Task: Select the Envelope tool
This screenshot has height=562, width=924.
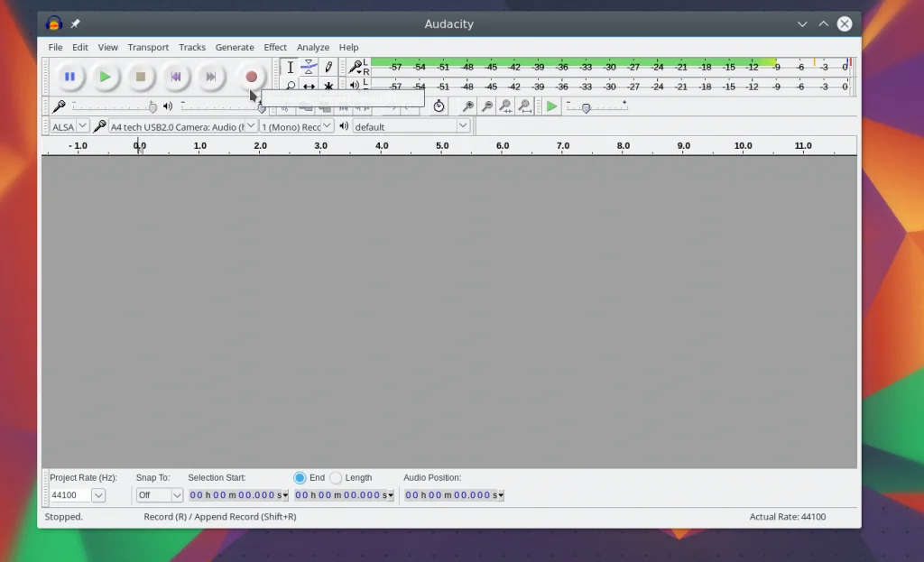Action: click(309, 67)
